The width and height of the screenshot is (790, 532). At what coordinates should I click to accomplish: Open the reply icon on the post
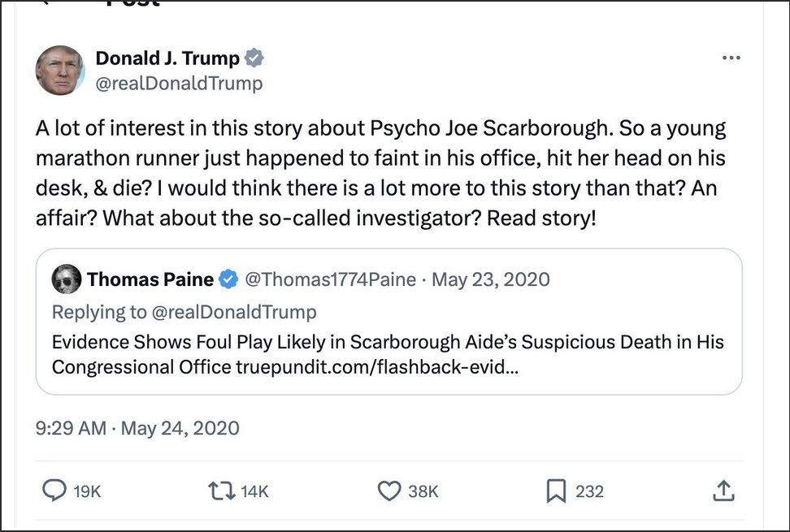tap(54, 491)
